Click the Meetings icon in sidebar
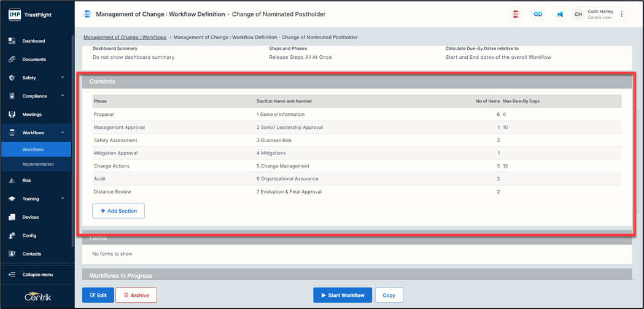The height and width of the screenshot is (309, 644). [x=12, y=114]
